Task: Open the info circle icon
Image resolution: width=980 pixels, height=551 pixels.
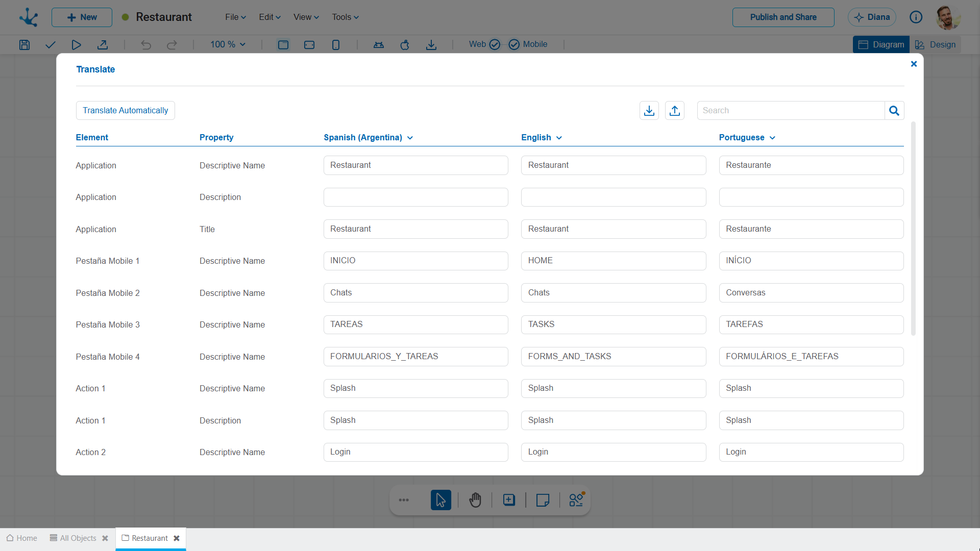Action: 916,17
